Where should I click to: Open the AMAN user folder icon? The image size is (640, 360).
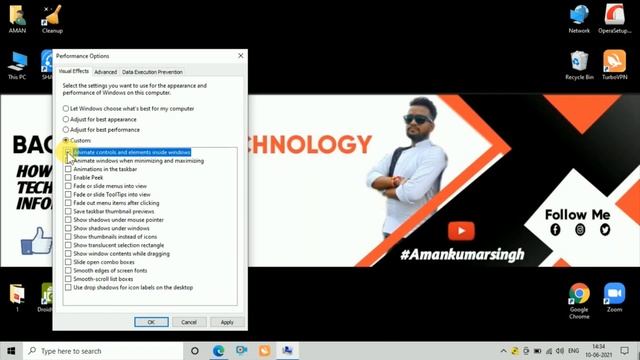[18, 19]
